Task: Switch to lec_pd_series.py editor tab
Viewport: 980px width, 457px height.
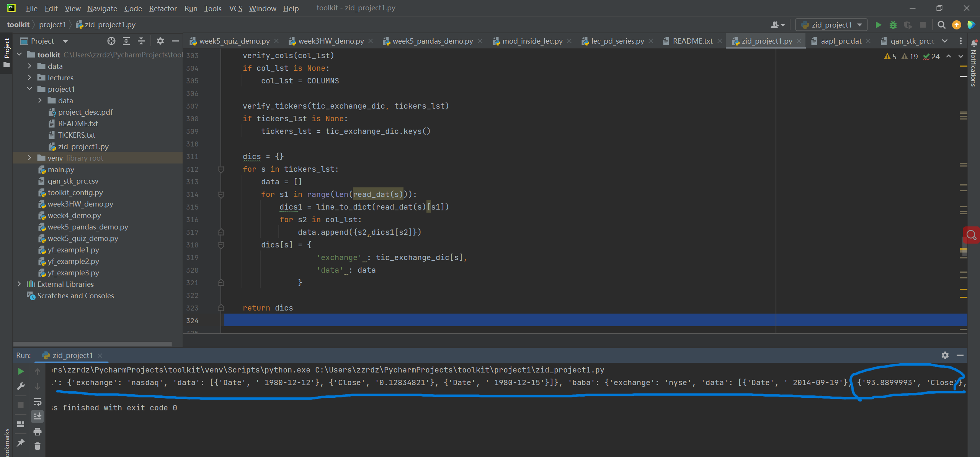Action: click(617, 41)
